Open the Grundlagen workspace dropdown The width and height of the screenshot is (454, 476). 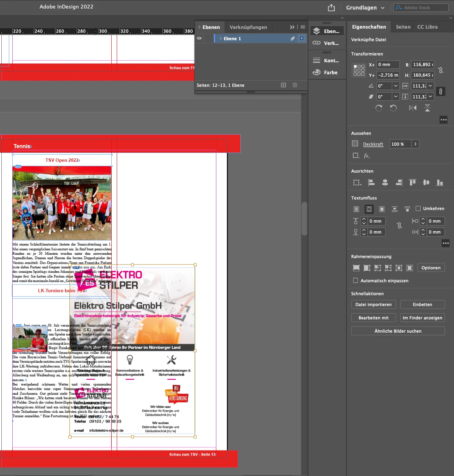pyautogui.click(x=365, y=7)
